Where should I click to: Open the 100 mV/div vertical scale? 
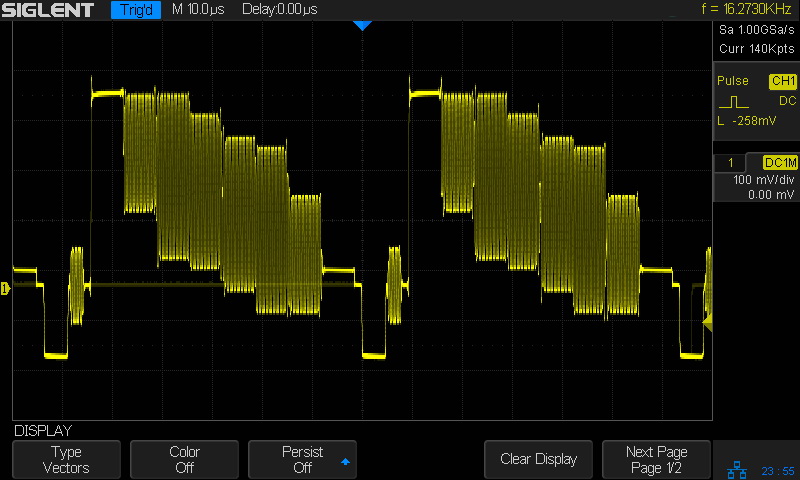(x=755, y=181)
